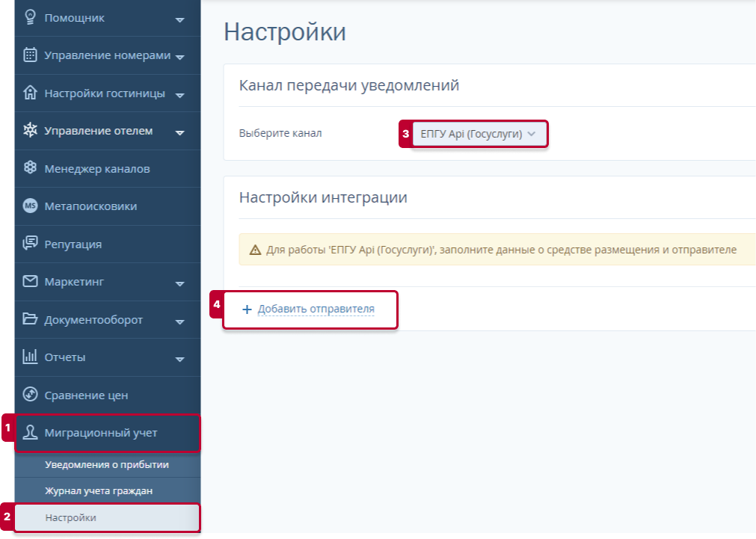Expand the Отчеты submenu arrow
Viewport: 756px width, 539px height.
179,360
